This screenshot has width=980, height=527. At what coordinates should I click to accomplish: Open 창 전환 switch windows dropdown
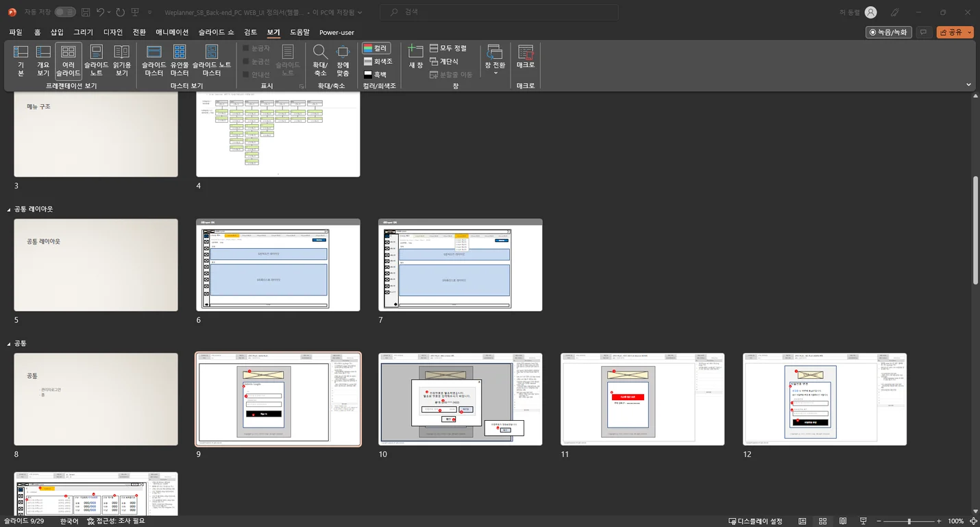495,60
